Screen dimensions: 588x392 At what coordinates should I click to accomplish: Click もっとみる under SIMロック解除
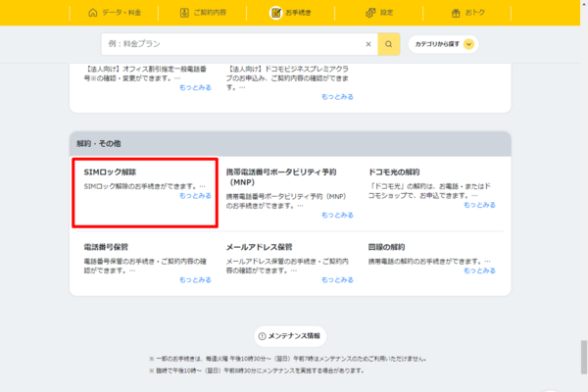(x=195, y=196)
